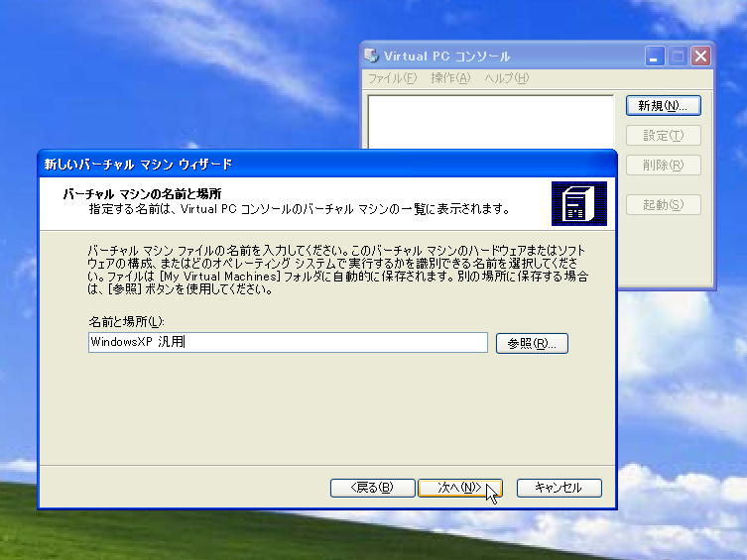Click the 次へ(N)> button in the wizard

[459, 488]
